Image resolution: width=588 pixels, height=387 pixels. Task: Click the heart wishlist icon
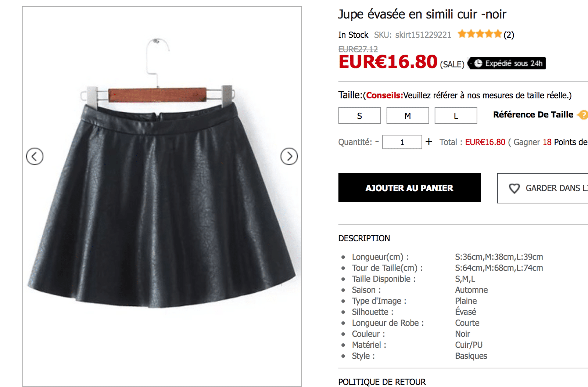tap(514, 188)
